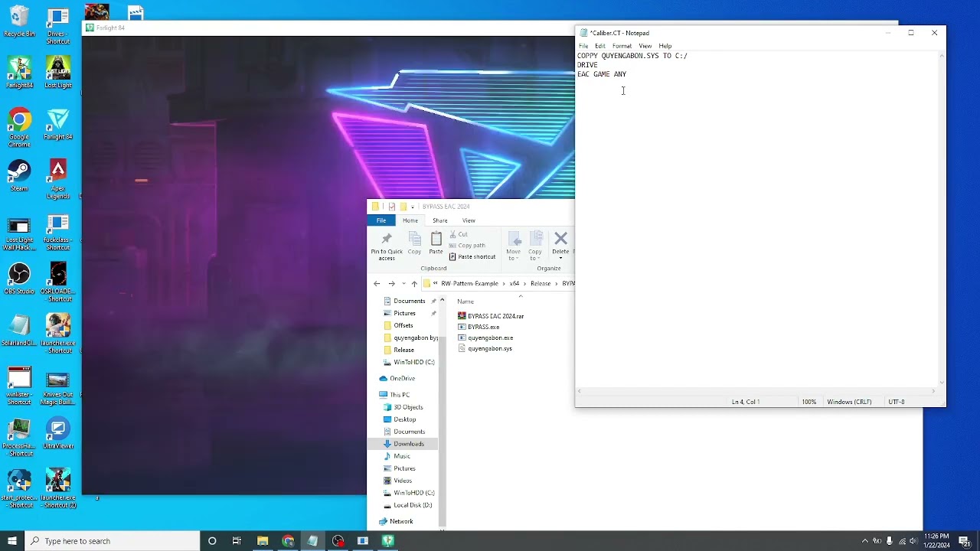Screen dimensions: 980x551
Task: Switch to Explorer View tab
Action: pos(469,220)
